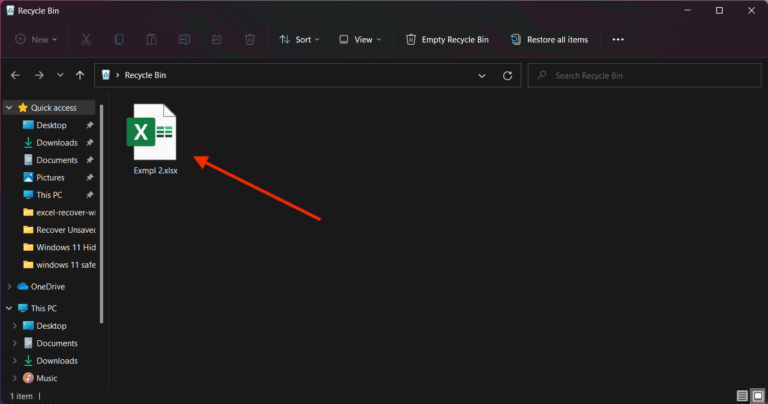Viewport: 768px width, 404px height.
Task: Open the See more ellipsis menu
Action: (618, 40)
